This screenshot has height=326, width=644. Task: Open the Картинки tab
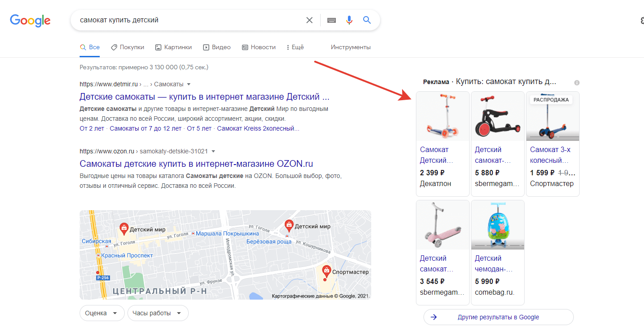point(174,47)
